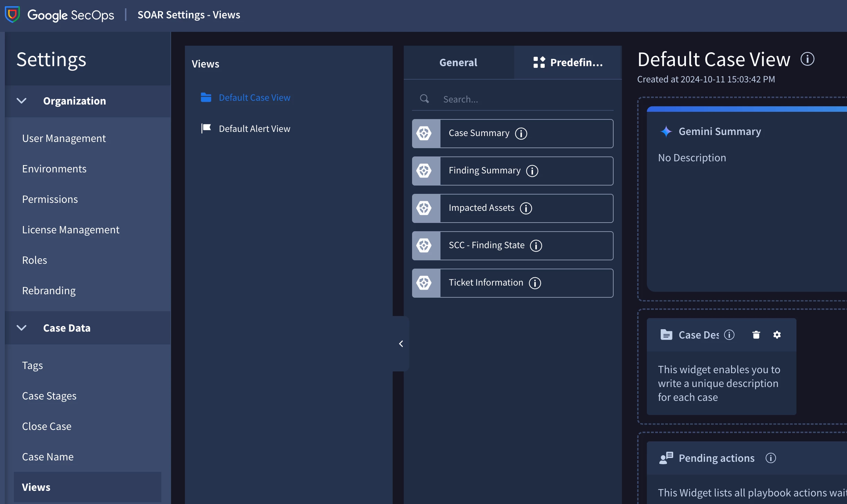Go to Tags in Case Data

click(33, 365)
